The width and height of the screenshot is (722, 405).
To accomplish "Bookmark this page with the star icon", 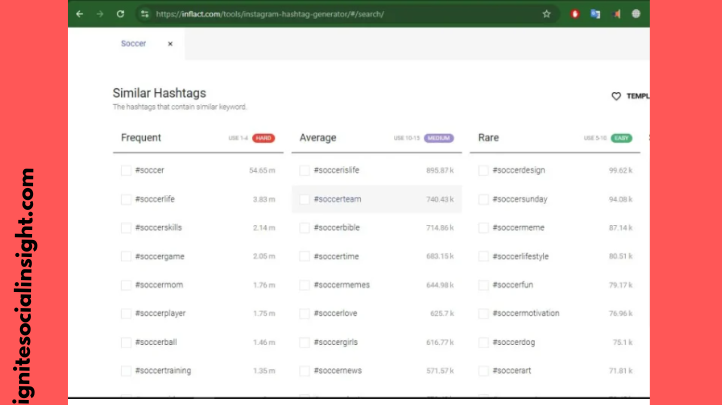I will coord(547,14).
